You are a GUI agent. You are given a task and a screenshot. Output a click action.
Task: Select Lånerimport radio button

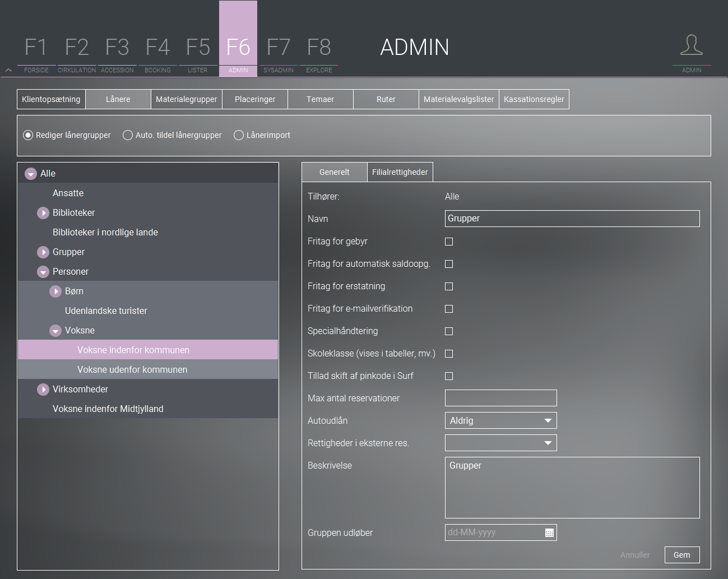click(239, 135)
